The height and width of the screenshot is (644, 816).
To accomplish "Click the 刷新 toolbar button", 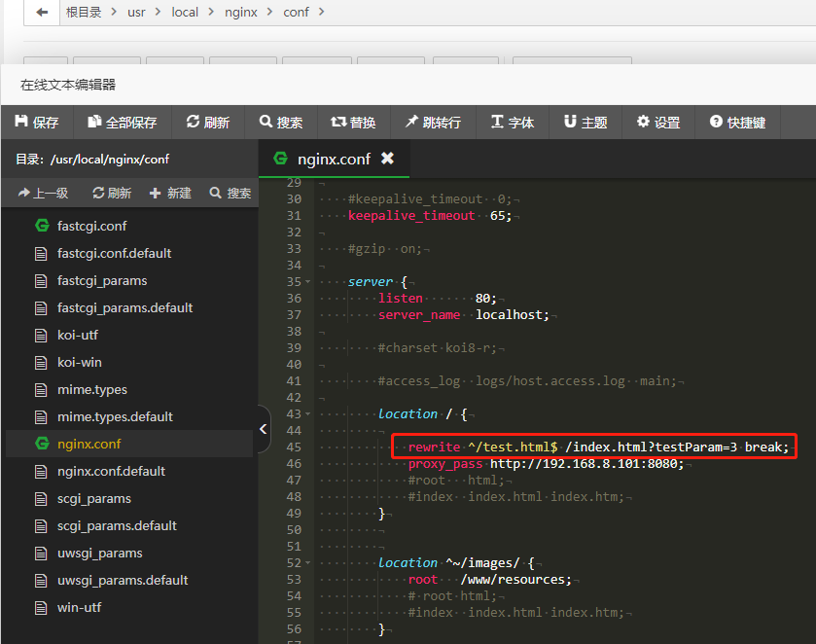I will coord(207,123).
